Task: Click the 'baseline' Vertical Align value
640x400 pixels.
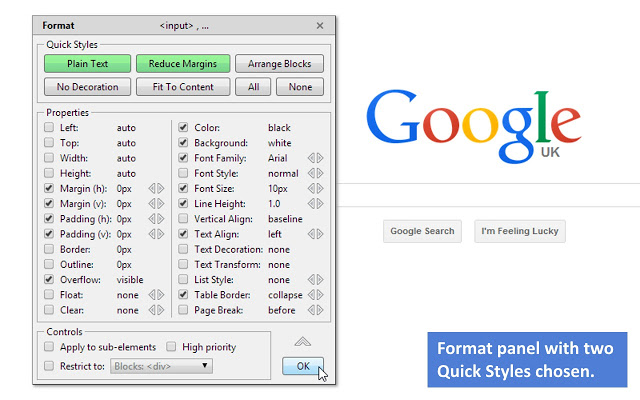Action: pyautogui.click(x=285, y=219)
